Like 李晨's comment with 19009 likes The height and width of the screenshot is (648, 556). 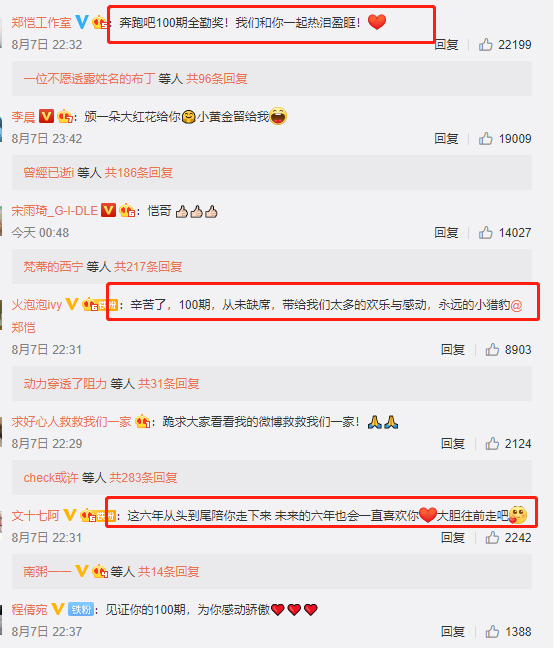[486, 138]
